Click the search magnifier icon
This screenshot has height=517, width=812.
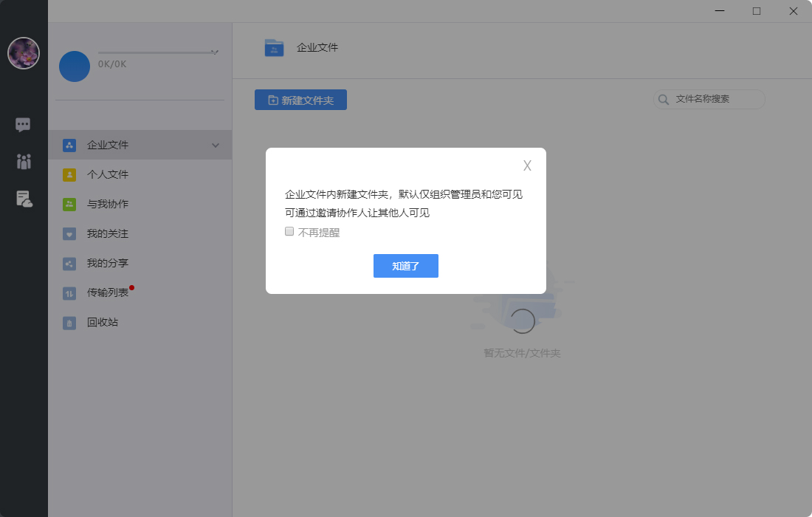click(x=664, y=100)
